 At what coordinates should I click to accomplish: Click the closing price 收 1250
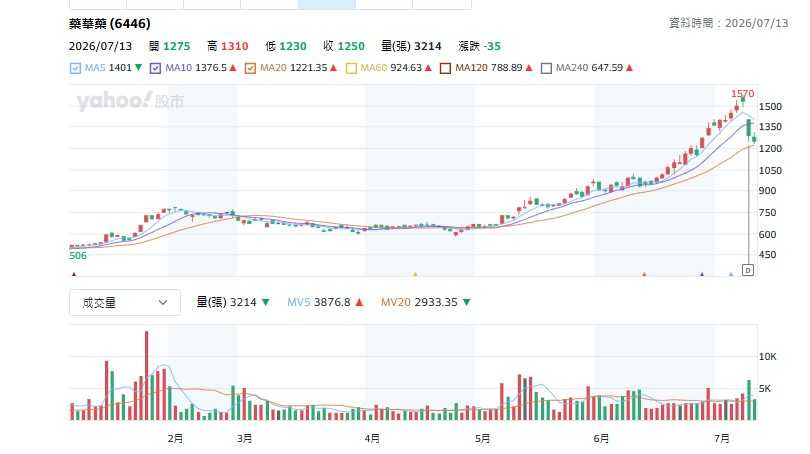344,46
